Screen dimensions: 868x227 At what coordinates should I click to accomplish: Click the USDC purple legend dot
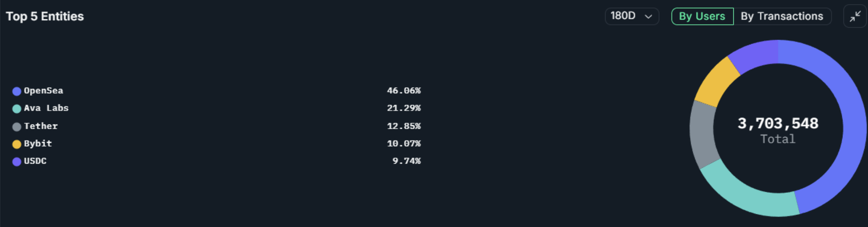click(x=17, y=162)
